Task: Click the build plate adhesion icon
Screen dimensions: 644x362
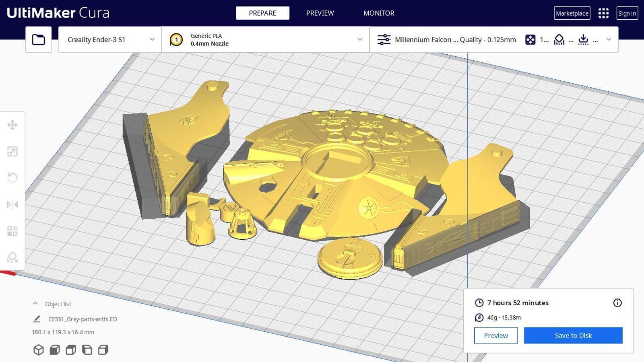Action: coord(583,39)
